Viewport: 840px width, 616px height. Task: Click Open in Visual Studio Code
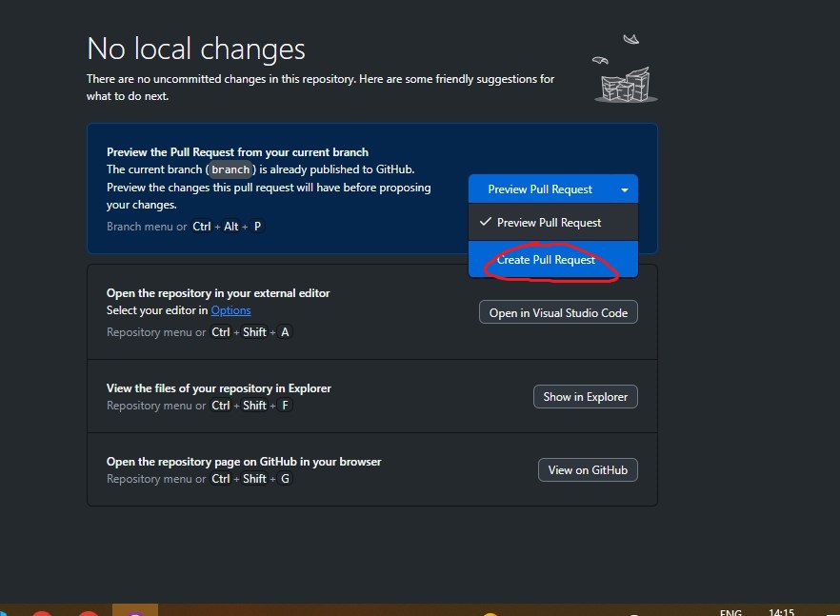[558, 312]
